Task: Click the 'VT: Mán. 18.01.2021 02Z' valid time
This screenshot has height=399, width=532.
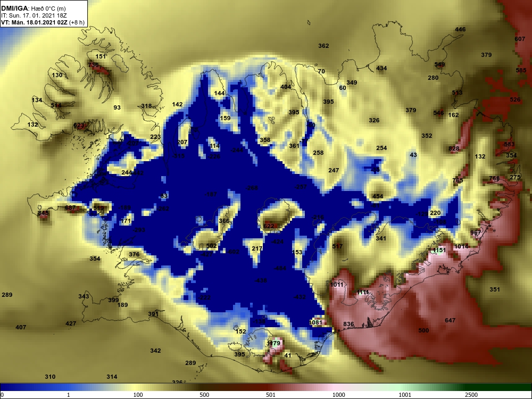Action: [34, 22]
